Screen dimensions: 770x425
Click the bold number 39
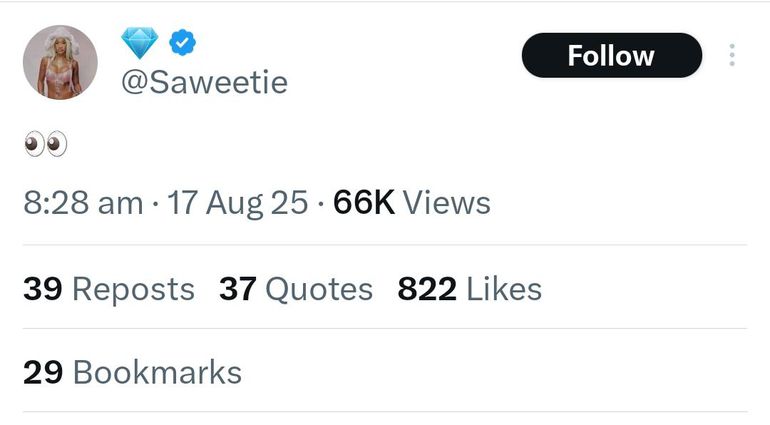[43, 289]
